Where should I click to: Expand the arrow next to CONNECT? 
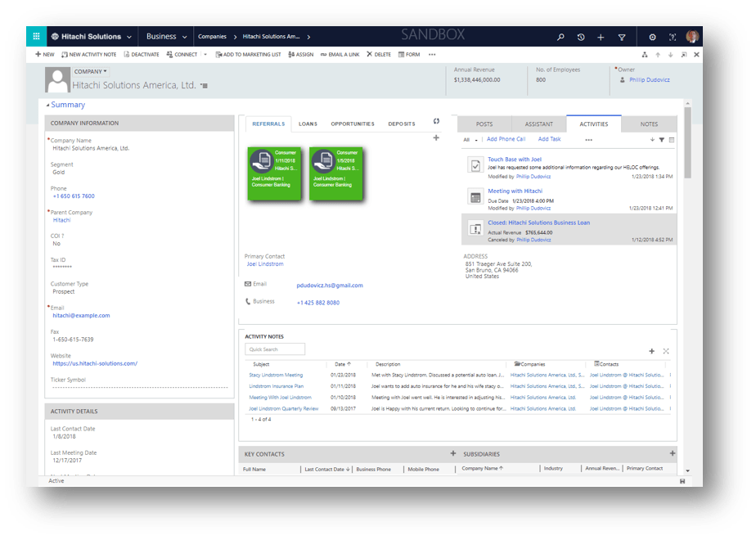click(x=205, y=55)
